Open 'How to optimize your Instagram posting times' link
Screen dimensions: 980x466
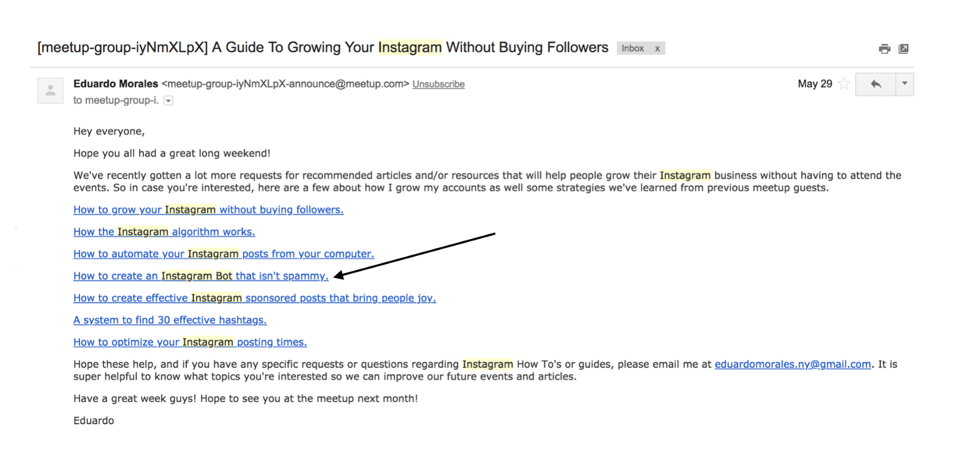click(190, 342)
